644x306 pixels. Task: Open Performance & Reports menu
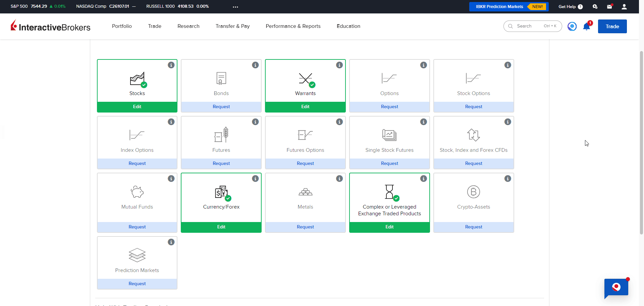(x=293, y=26)
